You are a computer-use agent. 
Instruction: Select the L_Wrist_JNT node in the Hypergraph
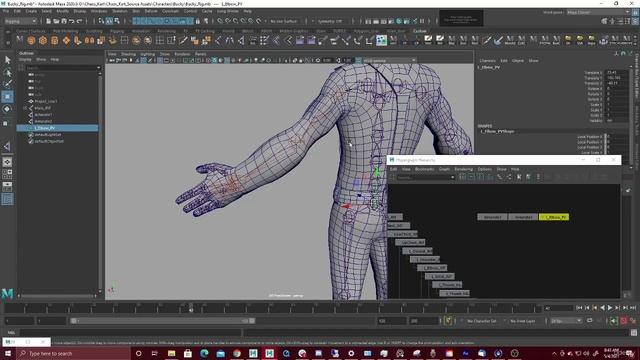[x=440, y=276]
